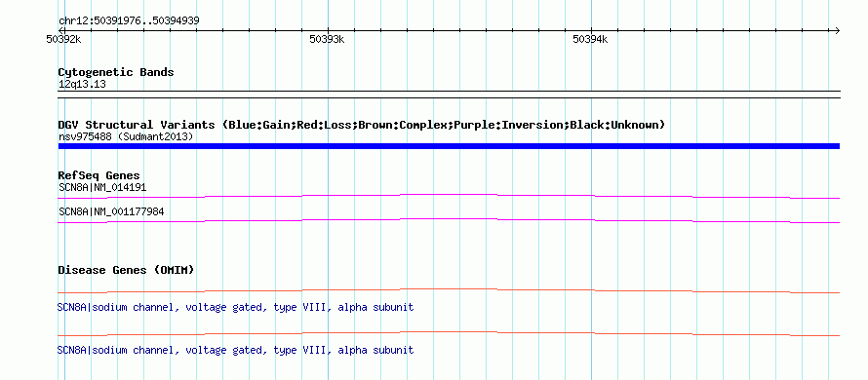Open the second SCN8A sodium channel OMIM link

click(x=235, y=350)
